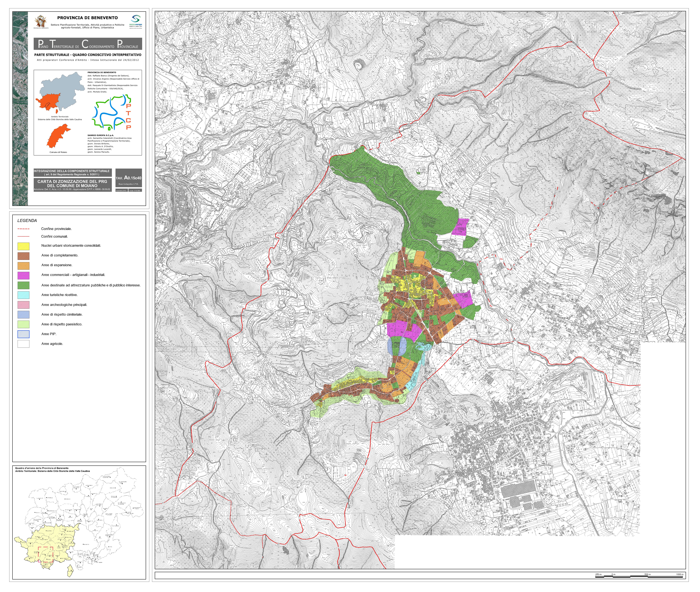This screenshot has width=700, height=592.
Task: Click the 'LEGENDA' heading
Action: click(x=27, y=220)
